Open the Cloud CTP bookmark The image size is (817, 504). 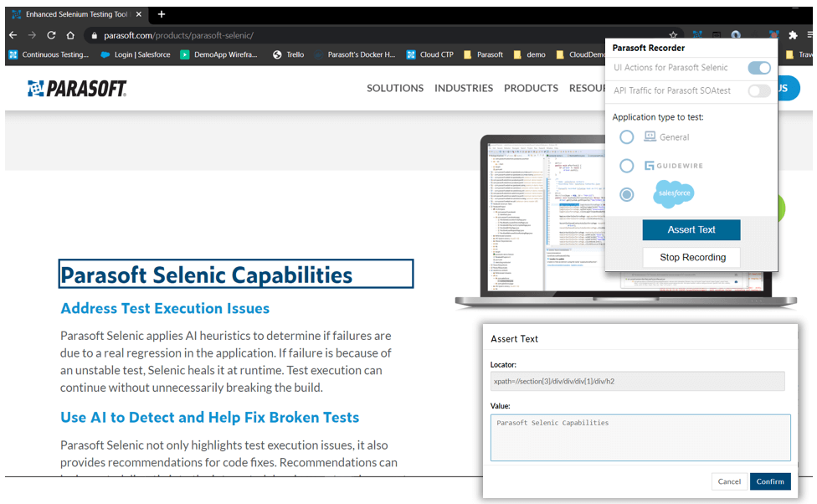click(x=430, y=54)
